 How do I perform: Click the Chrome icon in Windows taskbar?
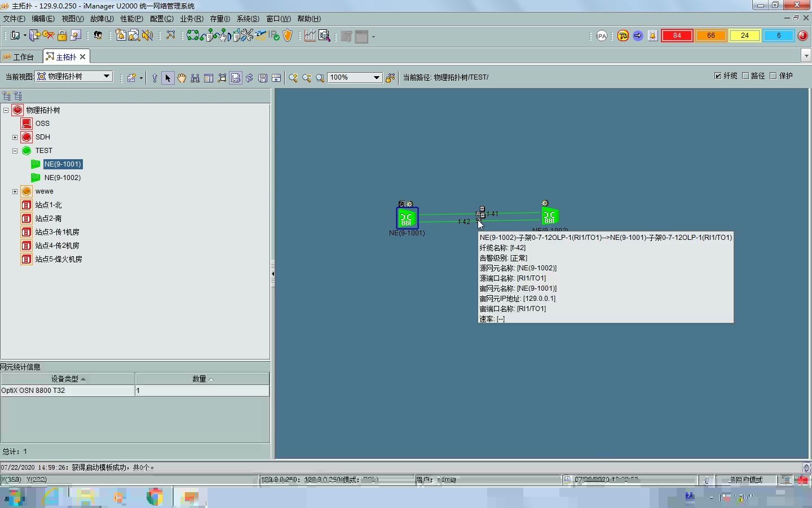(x=155, y=497)
